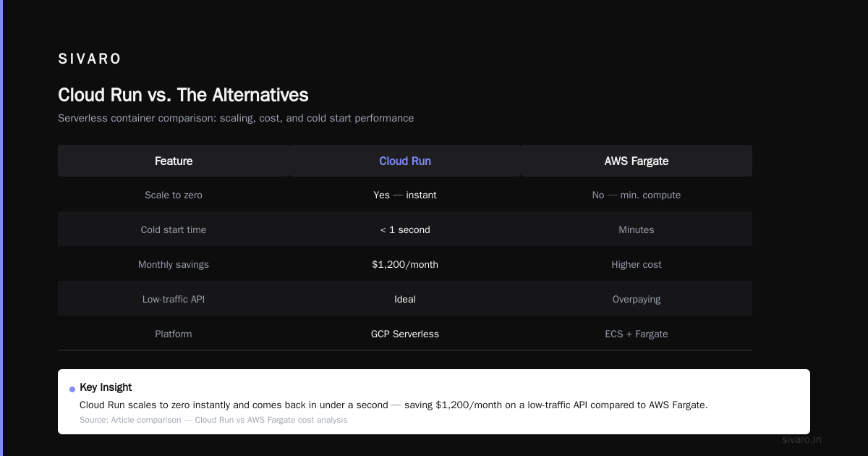The height and width of the screenshot is (456, 868).
Task: Click the serverless container comparison subtitle
Action: point(236,118)
